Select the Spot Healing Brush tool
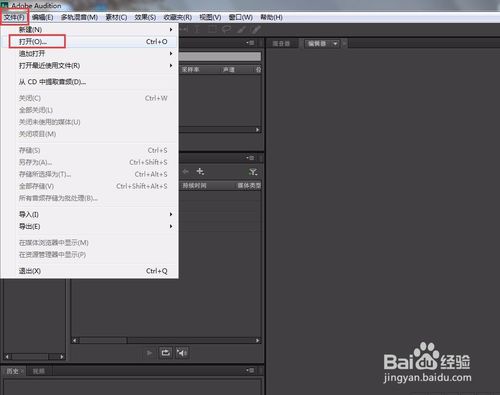Viewport: 500px width, 395px height. tap(256, 30)
